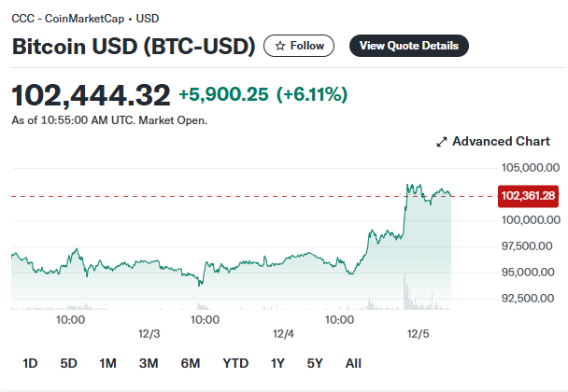Switch chart to 3M range

pyautogui.click(x=149, y=363)
